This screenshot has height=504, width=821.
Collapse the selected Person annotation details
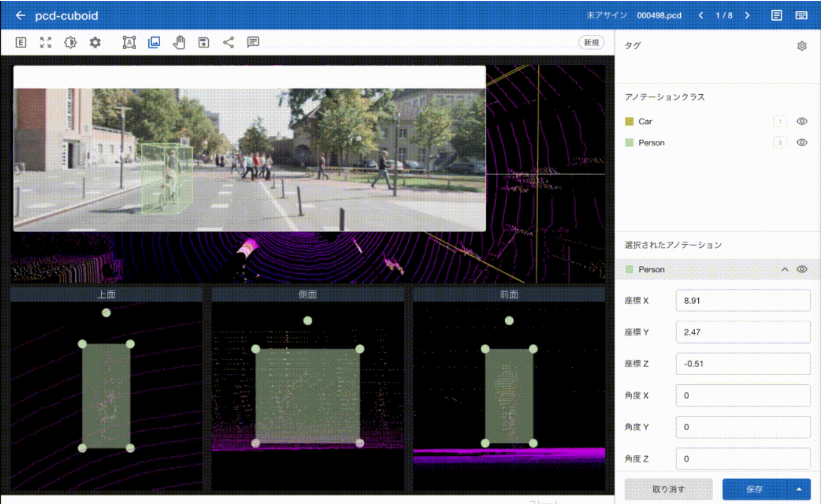coord(785,269)
